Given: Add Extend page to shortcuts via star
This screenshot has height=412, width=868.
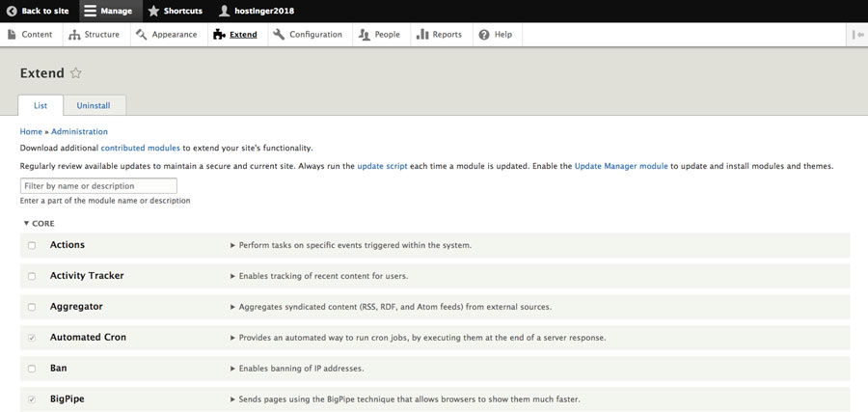Looking at the screenshot, I should [76, 73].
